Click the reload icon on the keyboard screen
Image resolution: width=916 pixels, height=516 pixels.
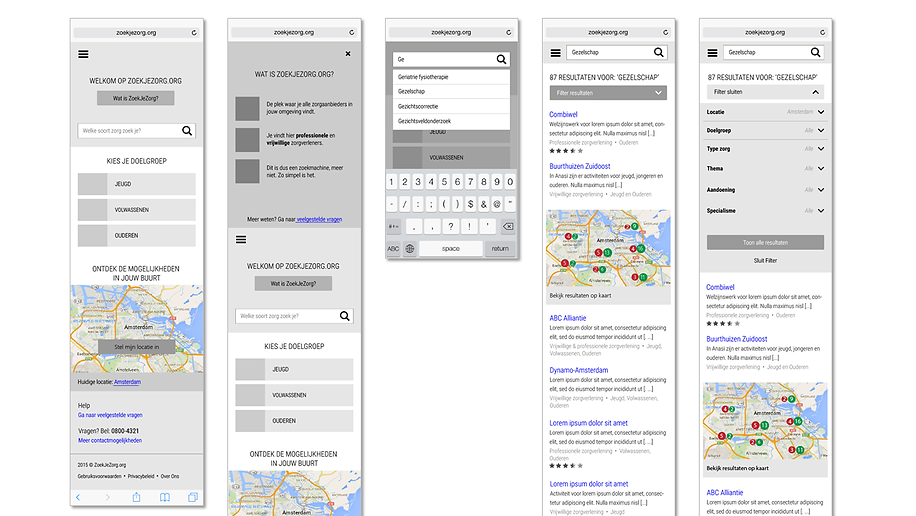click(x=509, y=33)
